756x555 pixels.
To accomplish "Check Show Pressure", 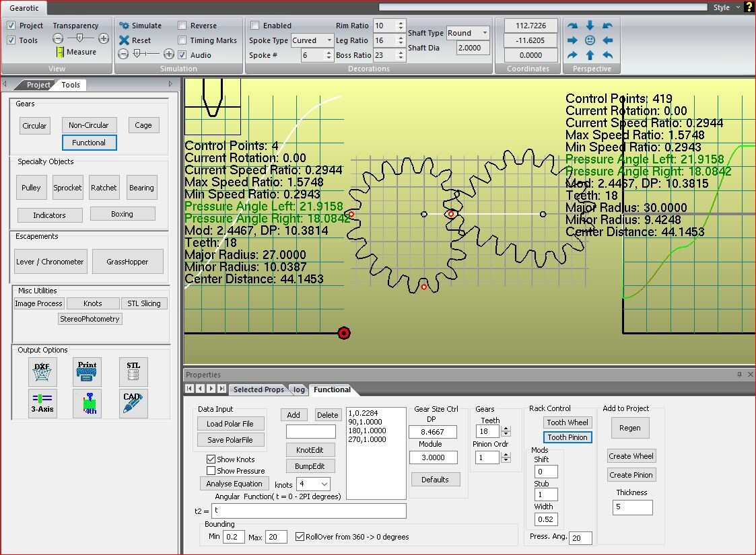I will coord(211,471).
